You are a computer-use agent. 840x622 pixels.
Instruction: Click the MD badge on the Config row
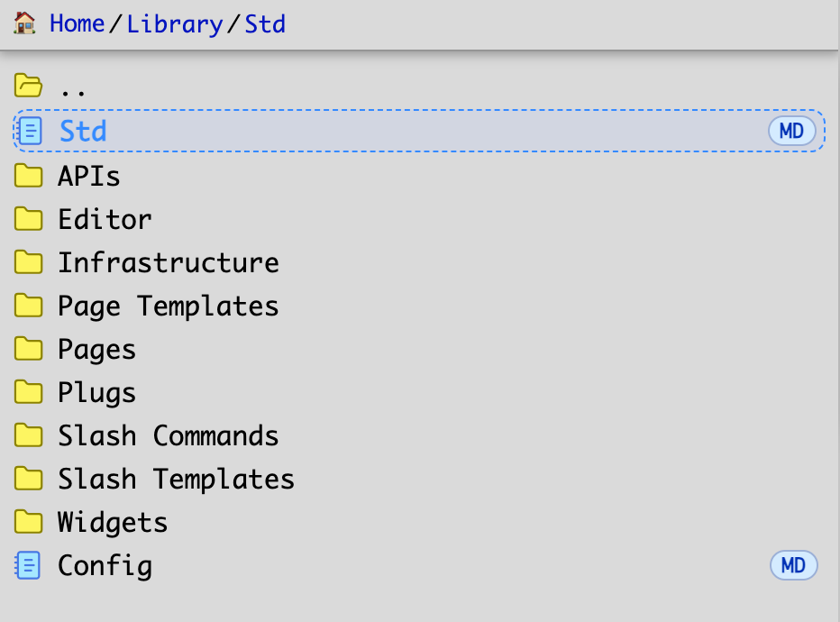tap(793, 566)
